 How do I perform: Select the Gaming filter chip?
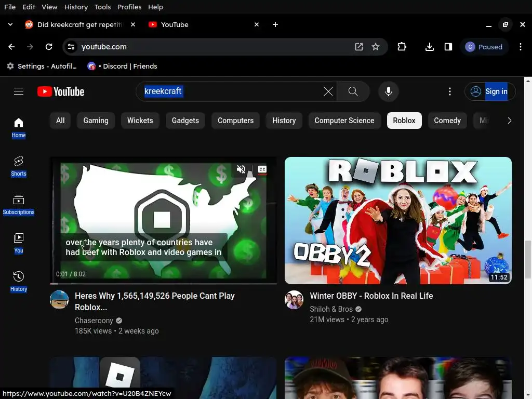point(96,121)
